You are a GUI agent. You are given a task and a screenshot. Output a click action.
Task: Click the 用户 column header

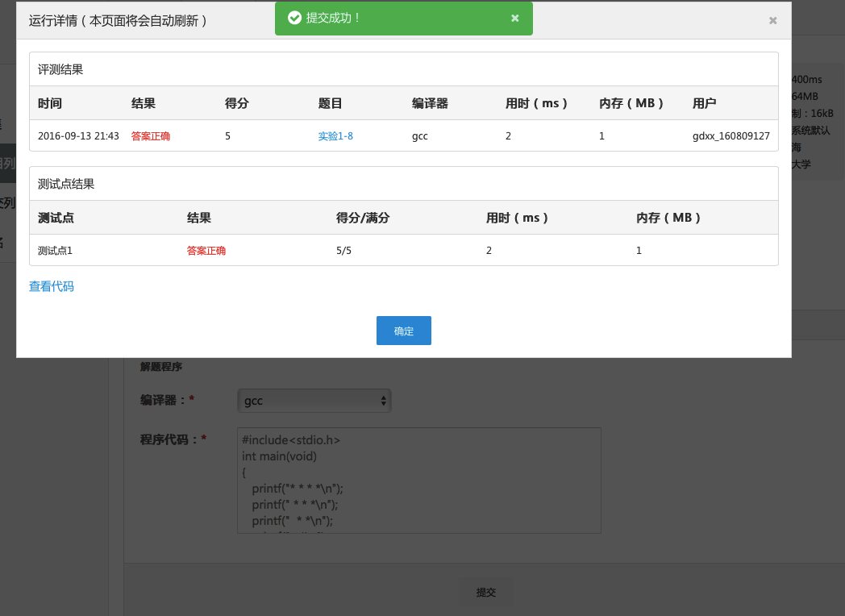[x=705, y=103]
